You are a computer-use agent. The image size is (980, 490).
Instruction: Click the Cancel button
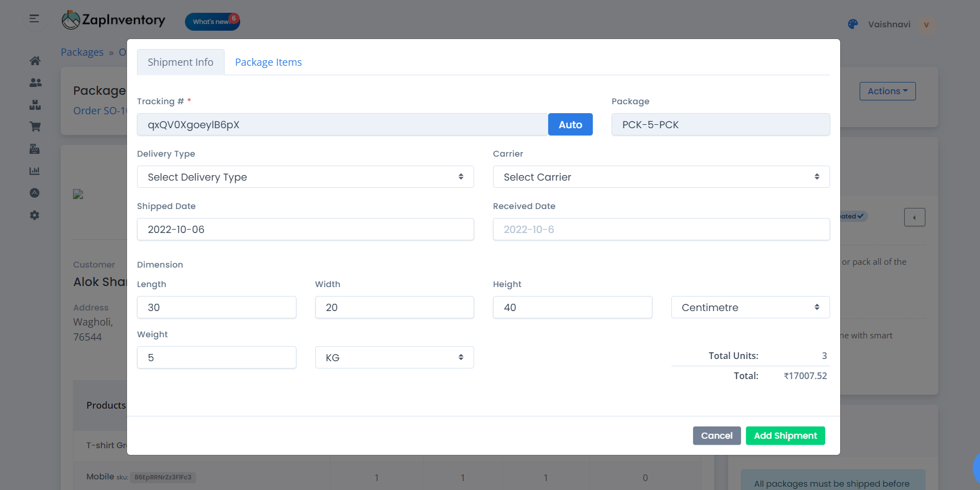click(716, 435)
